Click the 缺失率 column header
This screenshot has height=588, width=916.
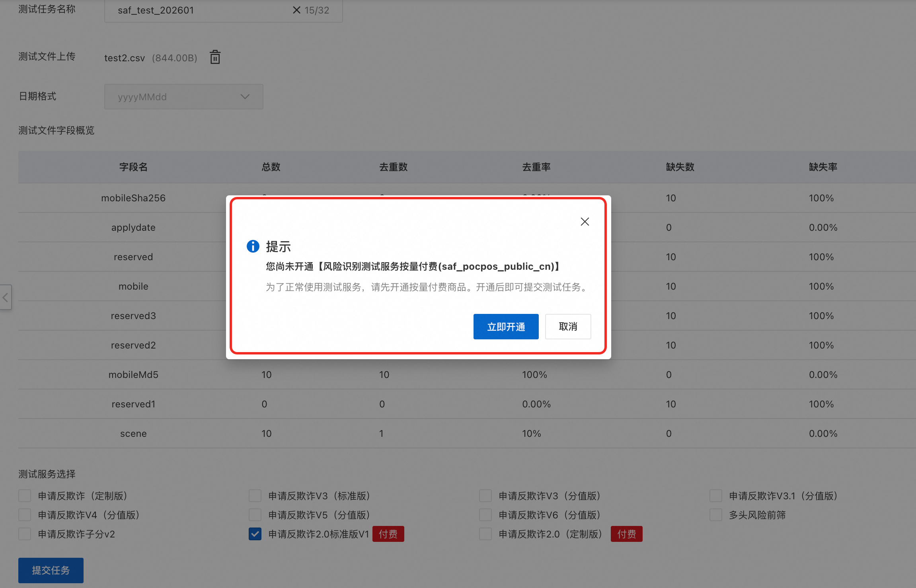823,167
